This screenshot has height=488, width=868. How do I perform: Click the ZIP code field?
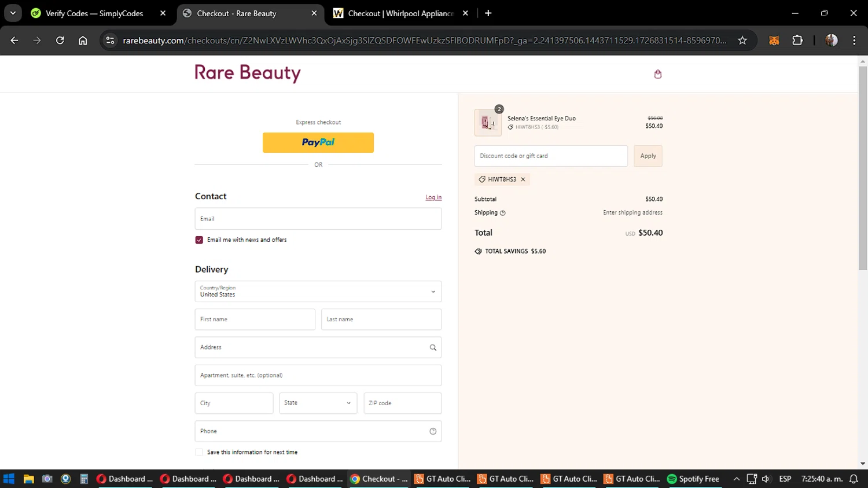pyautogui.click(x=403, y=403)
